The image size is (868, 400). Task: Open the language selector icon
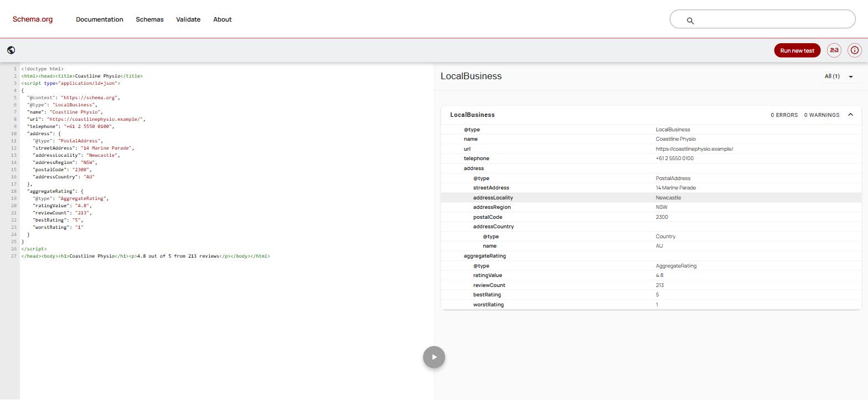click(x=834, y=50)
